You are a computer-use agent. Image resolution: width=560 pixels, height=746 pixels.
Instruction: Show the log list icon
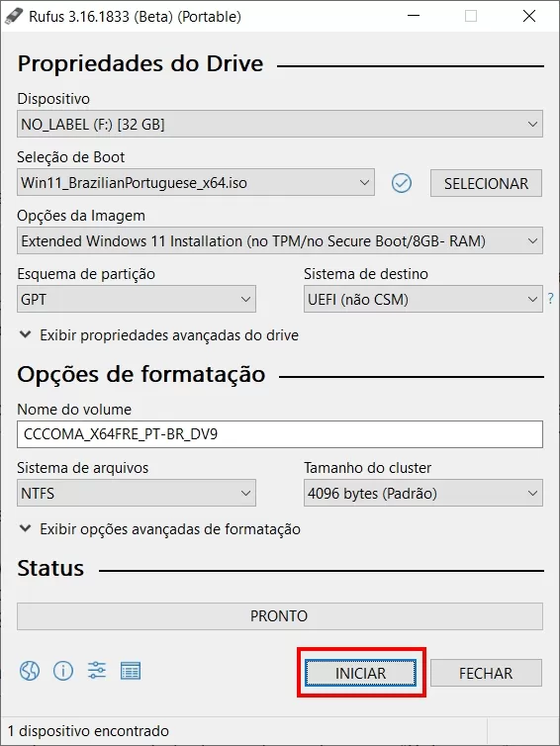tap(131, 672)
